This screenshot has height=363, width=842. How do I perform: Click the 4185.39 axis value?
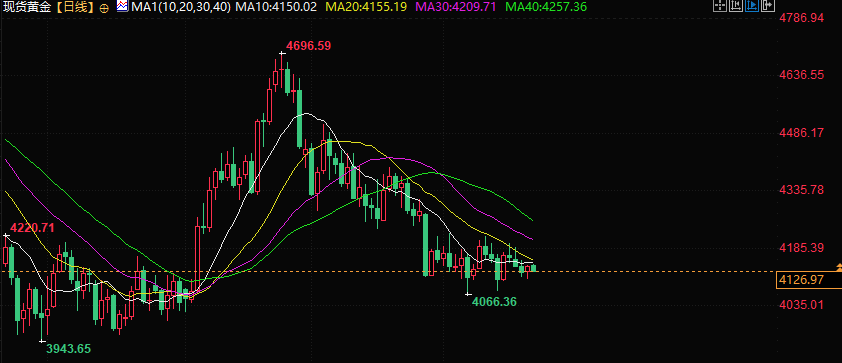[x=801, y=248]
